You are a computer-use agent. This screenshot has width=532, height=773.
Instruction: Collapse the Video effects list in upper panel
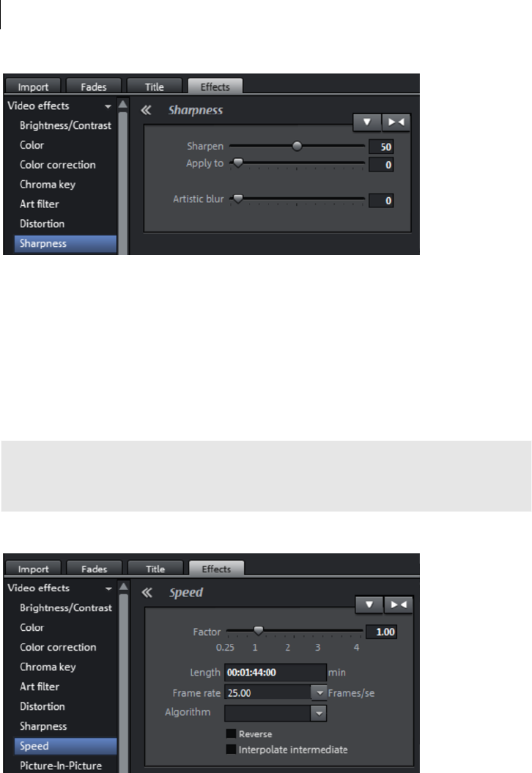[108, 106]
